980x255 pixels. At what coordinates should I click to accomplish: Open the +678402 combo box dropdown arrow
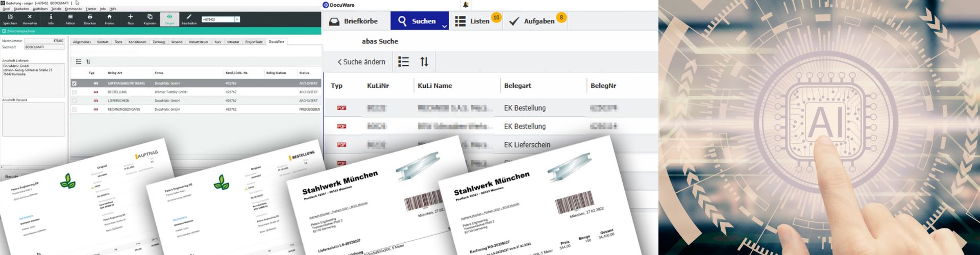[237, 19]
